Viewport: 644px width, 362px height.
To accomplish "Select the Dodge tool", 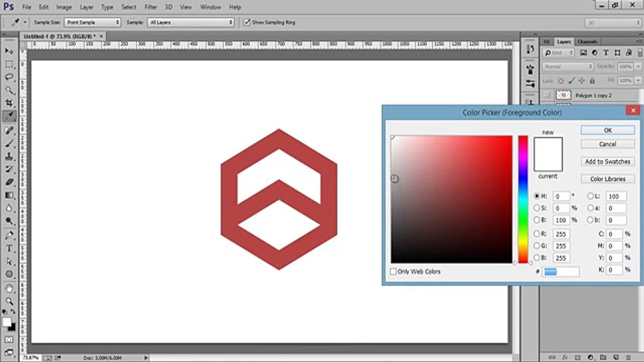I will (x=9, y=221).
